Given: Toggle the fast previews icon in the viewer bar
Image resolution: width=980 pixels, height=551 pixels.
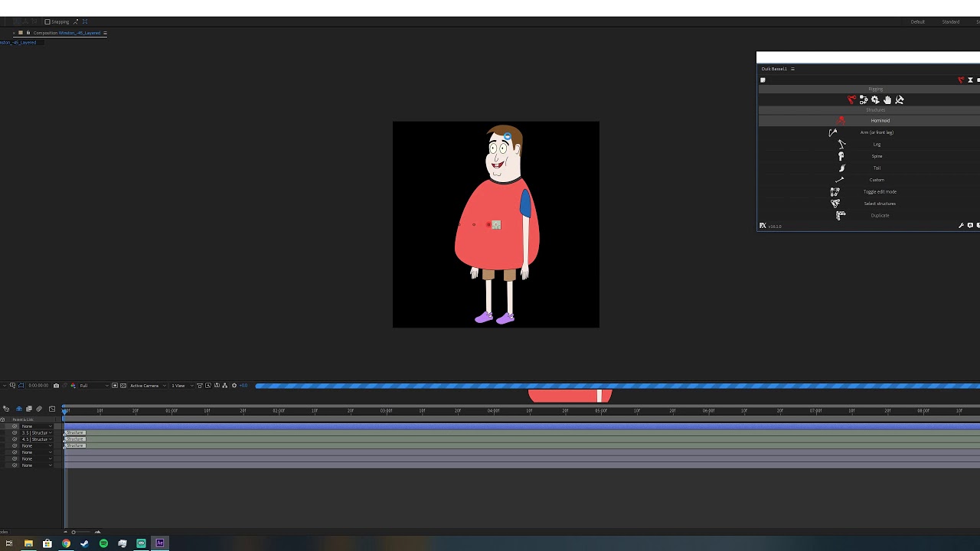Looking at the screenshot, I should [207, 386].
